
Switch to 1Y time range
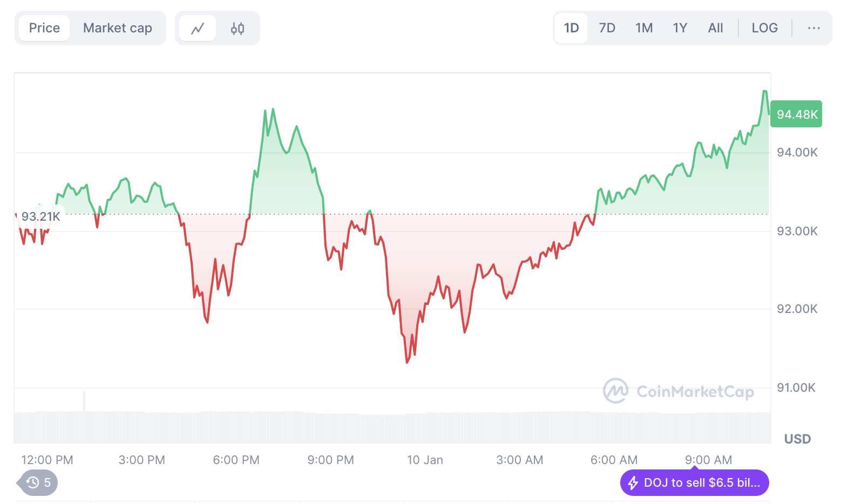pos(680,28)
